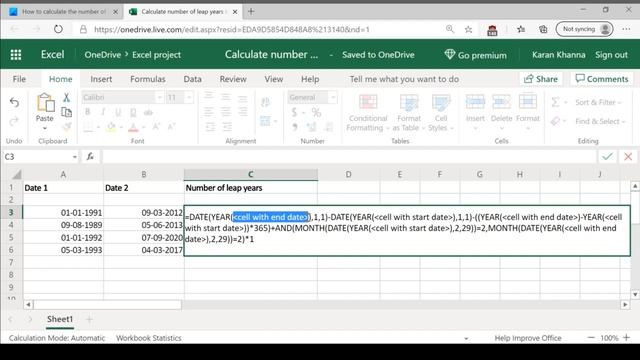Screen dimensions: 640x360
Task: Click the Merge cells icon
Action: tap(265, 121)
